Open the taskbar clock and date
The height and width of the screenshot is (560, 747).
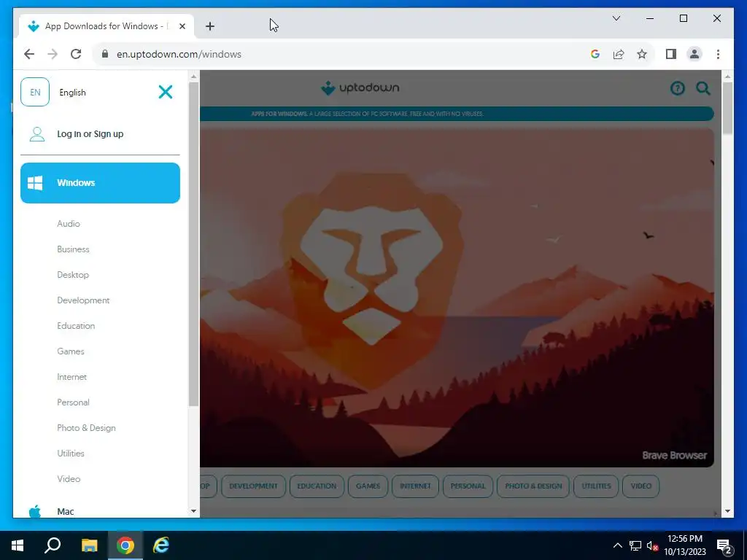(685, 545)
